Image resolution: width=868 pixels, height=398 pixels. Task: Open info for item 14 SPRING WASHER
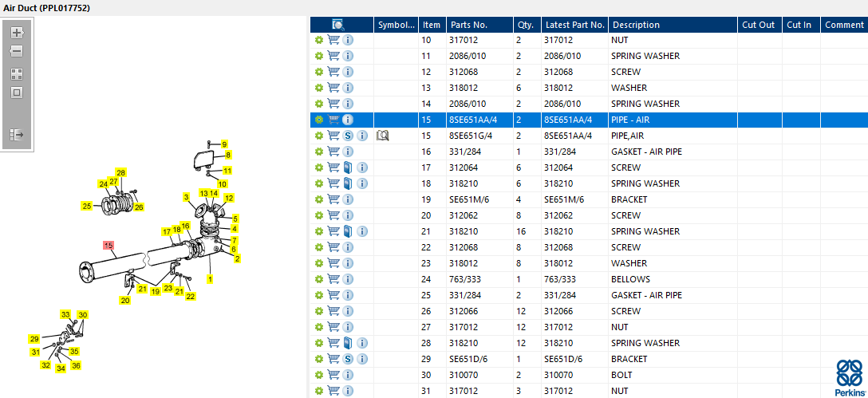pyautogui.click(x=348, y=104)
